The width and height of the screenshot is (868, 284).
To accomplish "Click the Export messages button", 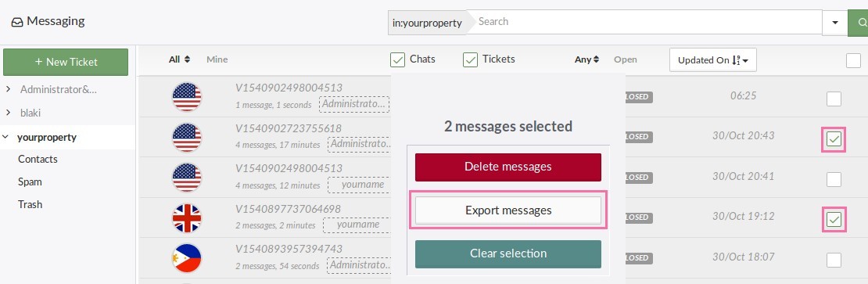I will tap(508, 210).
